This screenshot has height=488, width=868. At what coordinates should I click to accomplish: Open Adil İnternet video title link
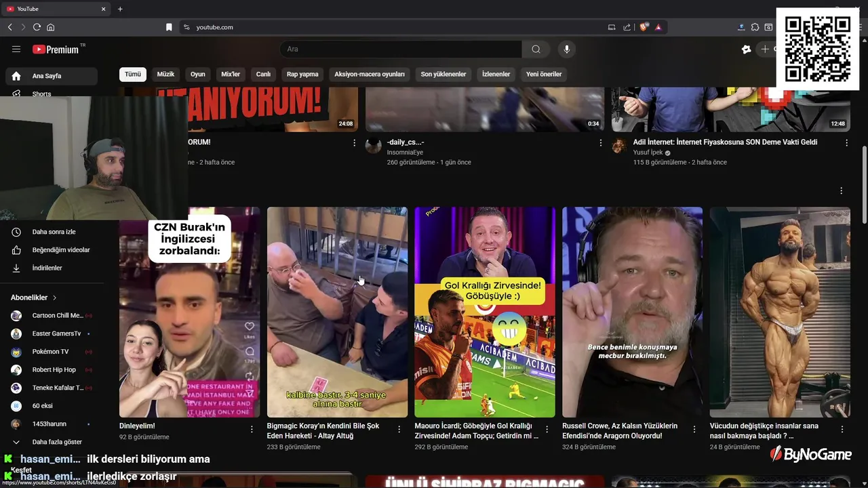pyautogui.click(x=725, y=142)
